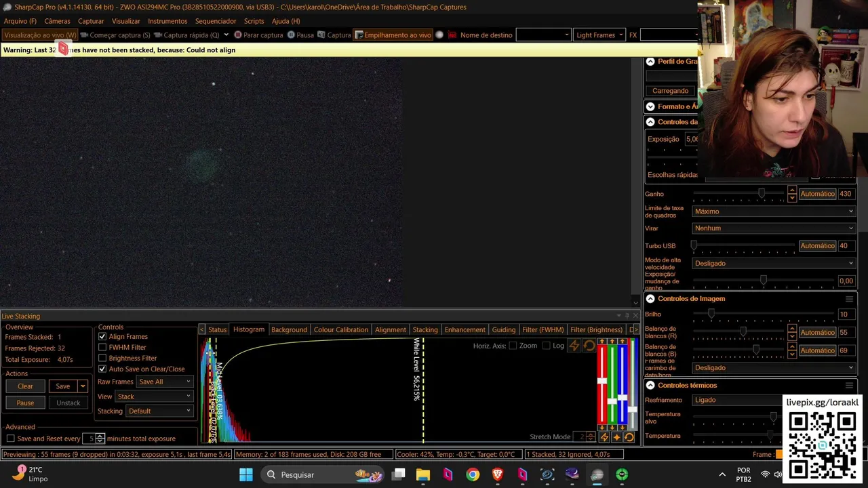Start capture with the Começar captura button
This screenshot has width=868, height=488.
(115, 35)
